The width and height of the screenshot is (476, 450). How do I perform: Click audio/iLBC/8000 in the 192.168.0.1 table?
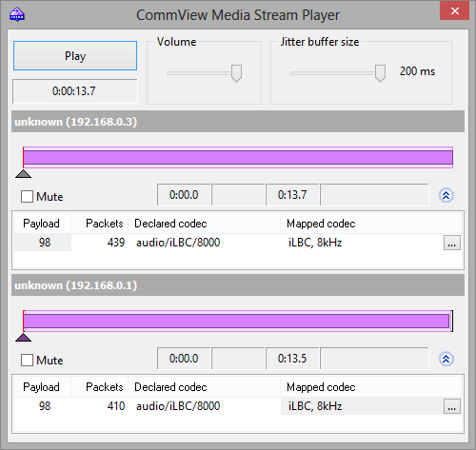tap(178, 406)
